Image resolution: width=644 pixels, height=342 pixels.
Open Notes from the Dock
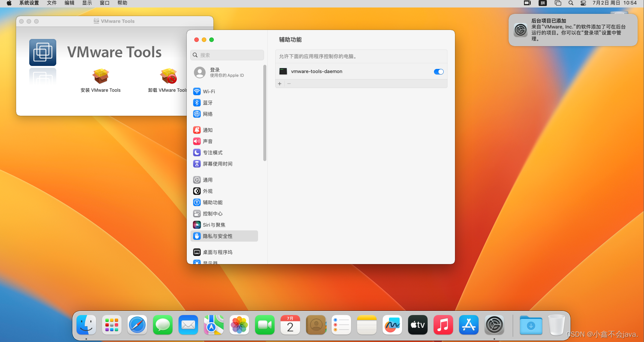367,325
